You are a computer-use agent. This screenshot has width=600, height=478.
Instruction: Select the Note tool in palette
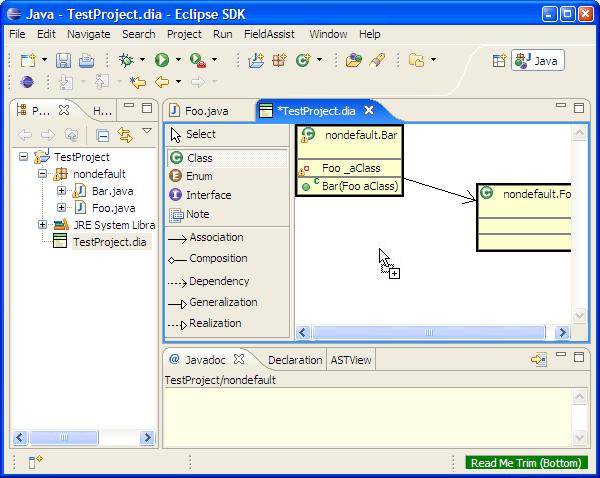197,214
